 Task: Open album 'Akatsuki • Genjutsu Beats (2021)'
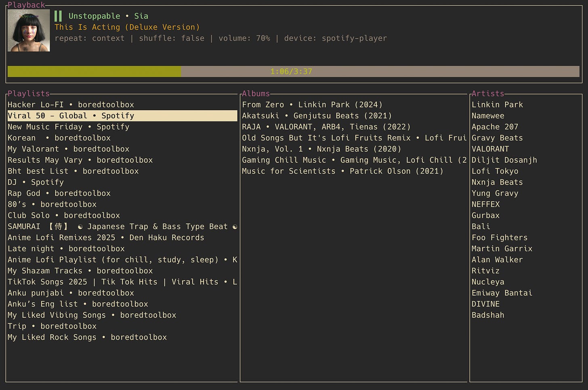coord(317,115)
